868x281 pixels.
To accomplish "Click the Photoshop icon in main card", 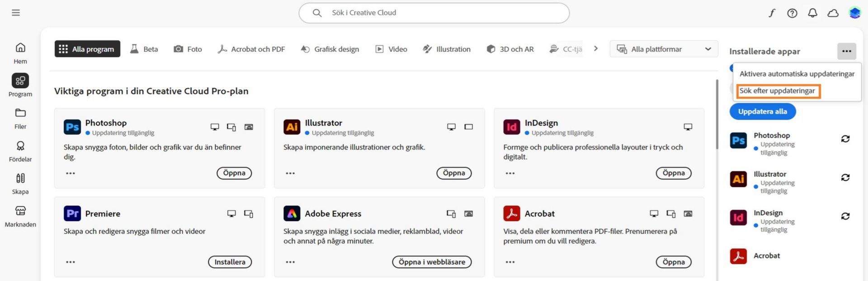I will pos(72,127).
